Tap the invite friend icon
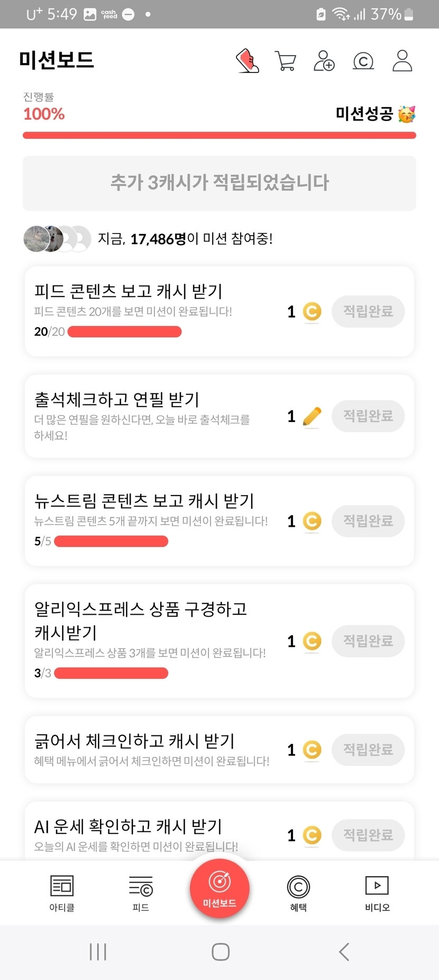Screen dimensions: 439x980 (324, 61)
